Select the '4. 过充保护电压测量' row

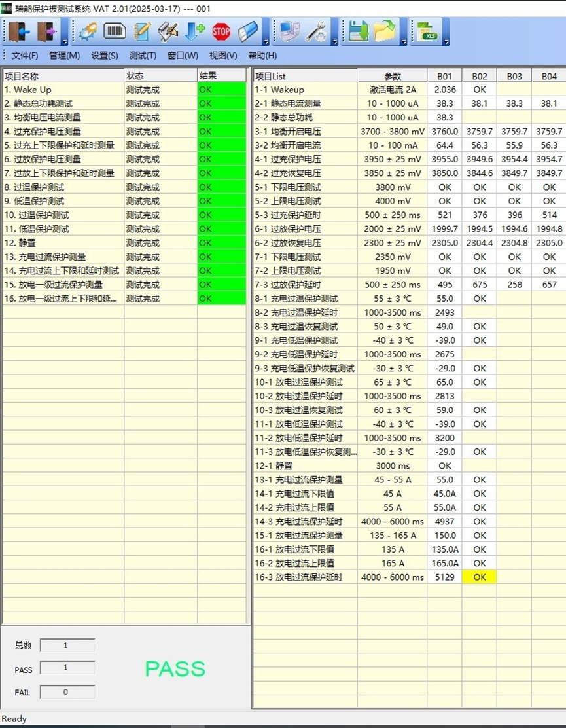point(124,132)
